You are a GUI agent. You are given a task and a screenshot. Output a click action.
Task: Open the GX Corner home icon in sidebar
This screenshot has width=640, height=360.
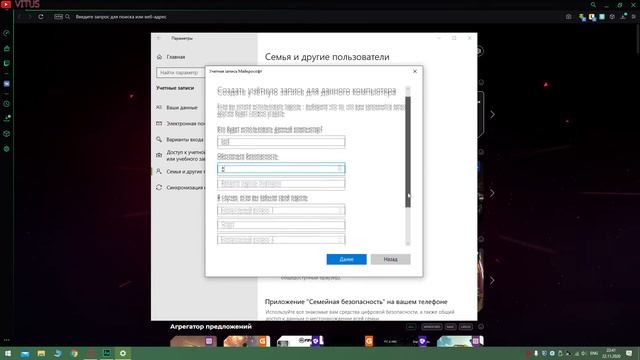[7, 49]
